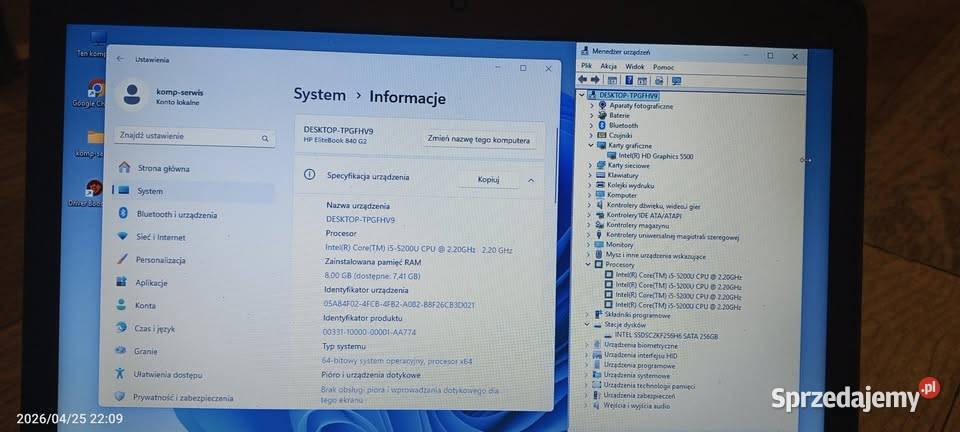
Task: Open the komp-serwis folder on the desktop
Action: click(x=95, y=136)
